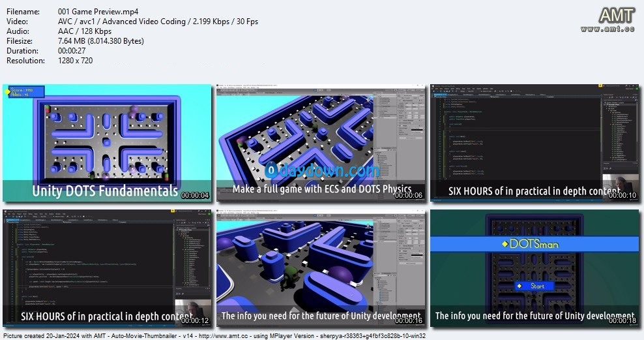Select the video codec line 'AVC / avc1'
The width and height of the screenshot is (644, 340).
click(158, 22)
